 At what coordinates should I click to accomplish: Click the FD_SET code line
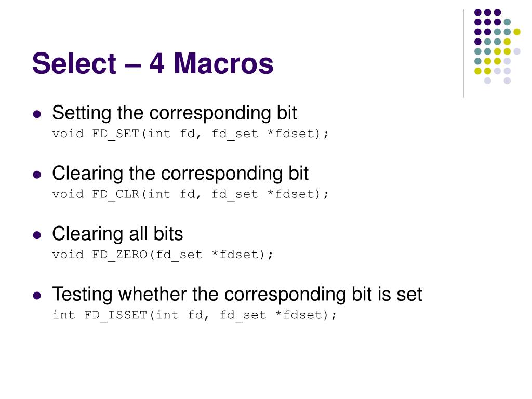tap(190, 134)
